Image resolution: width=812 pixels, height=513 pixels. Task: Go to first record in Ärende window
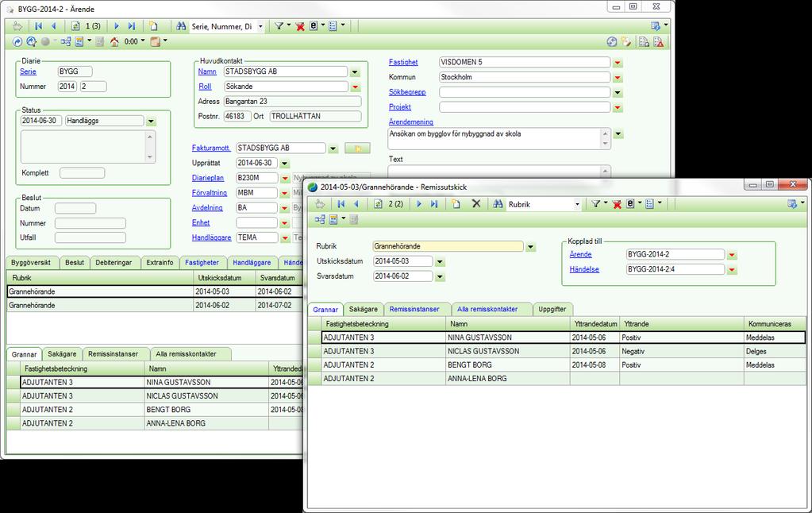pyautogui.click(x=38, y=26)
